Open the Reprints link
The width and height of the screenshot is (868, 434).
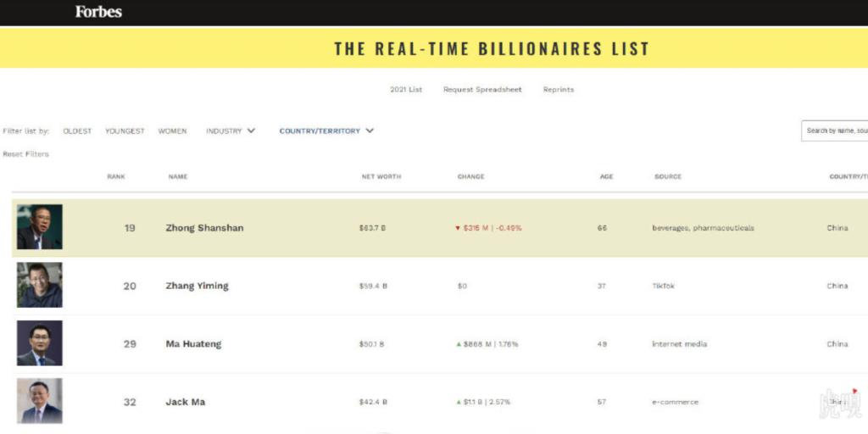[558, 90]
